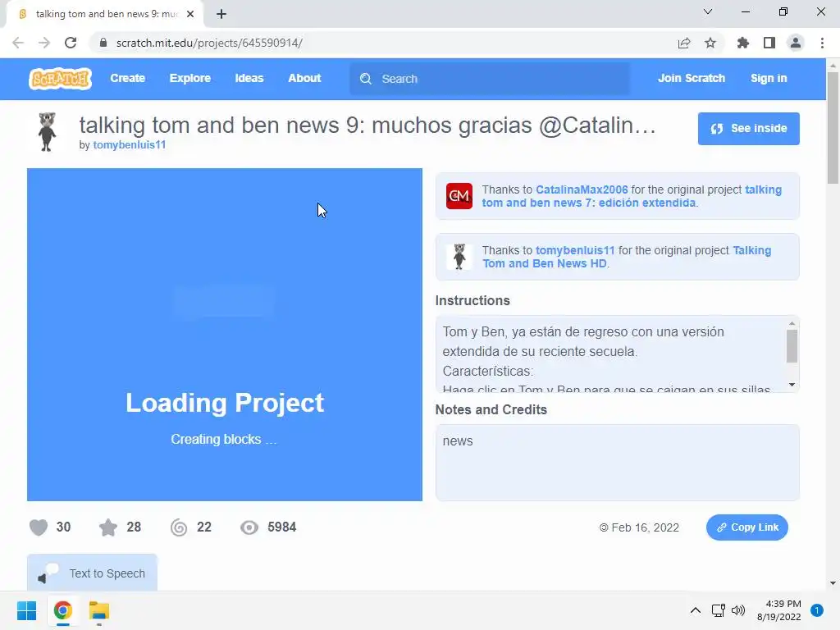
Task: Open volume control in tray
Action: [x=738, y=610]
